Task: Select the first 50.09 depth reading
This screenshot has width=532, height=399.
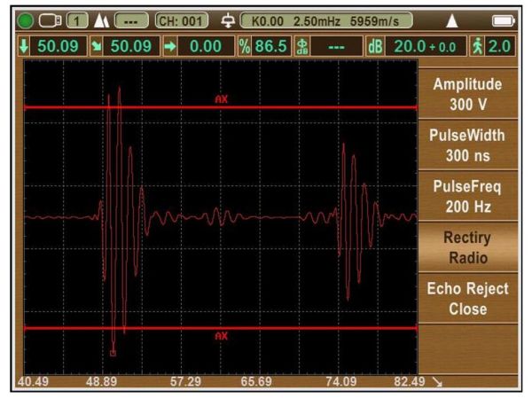Action: [58, 46]
